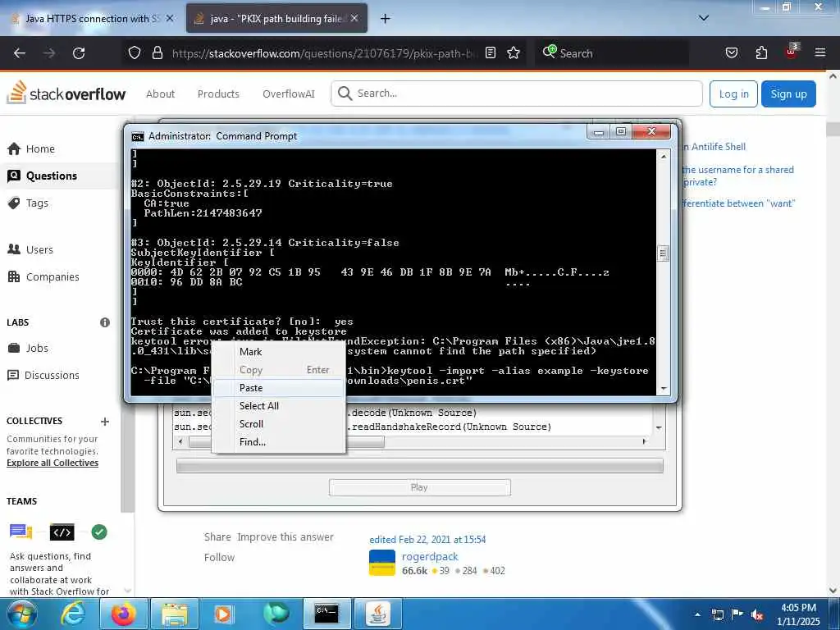The width and height of the screenshot is (840, 630).
Task: Close the Java HTTPS connection tab
Action: (x=170, y=18)
